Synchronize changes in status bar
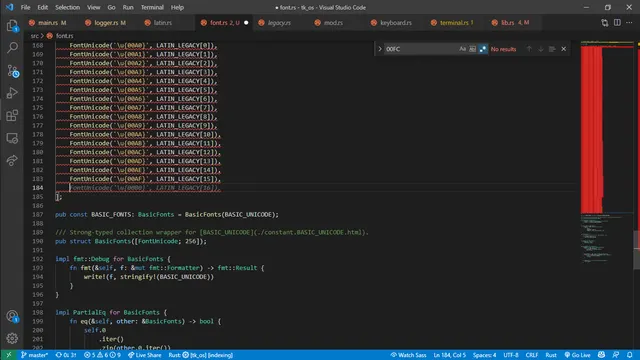This screenshot has height=360, width=640. 66,355
